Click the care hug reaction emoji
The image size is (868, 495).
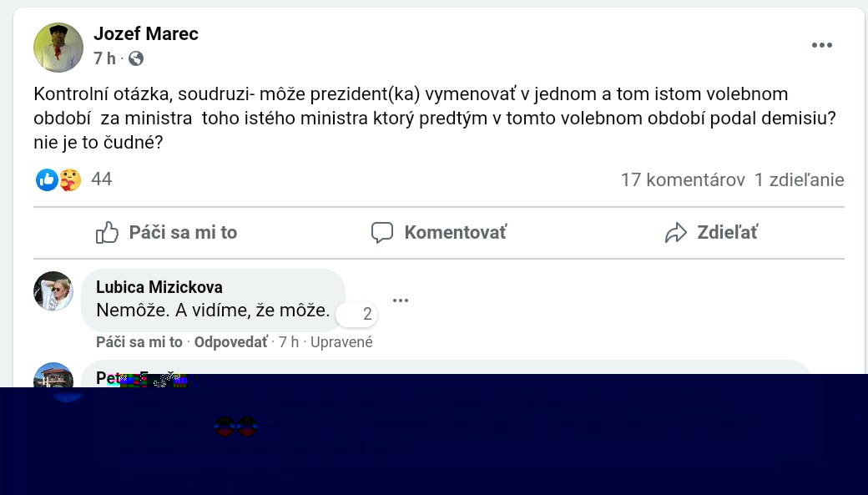(70, 179)
